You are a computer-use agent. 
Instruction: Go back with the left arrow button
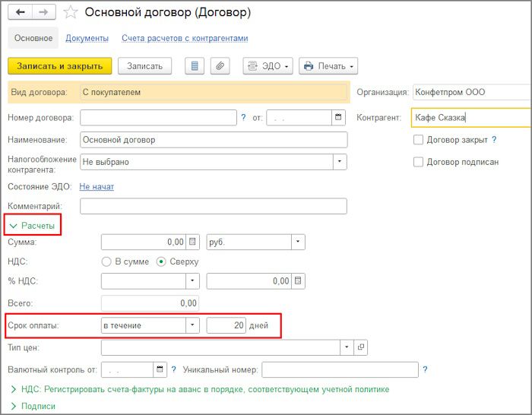point(21,12)
